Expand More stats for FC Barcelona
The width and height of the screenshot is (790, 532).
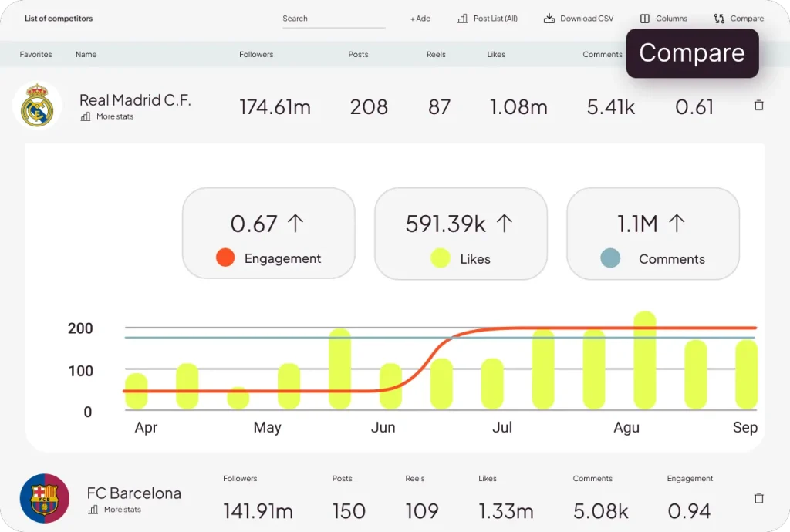click(121, 510)
